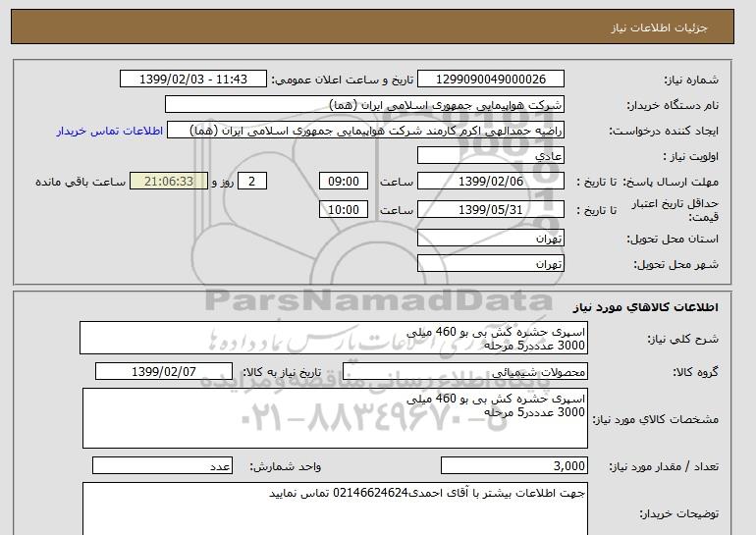The height and width of the screenshot is (535, 756).
Task: Click the delivery province field تهران
Action: (x=490, y=239)
